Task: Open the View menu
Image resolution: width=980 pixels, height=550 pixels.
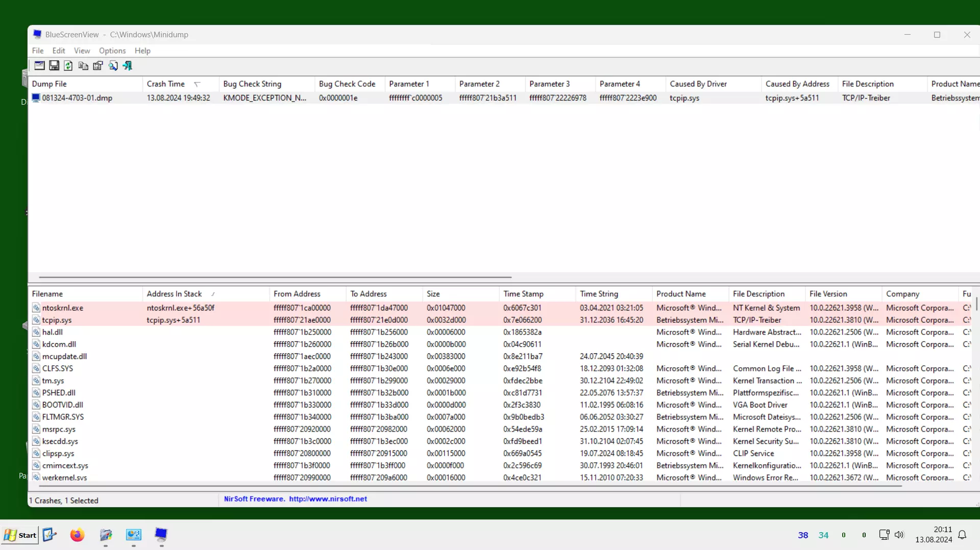Action: click(x=82, y=51)
